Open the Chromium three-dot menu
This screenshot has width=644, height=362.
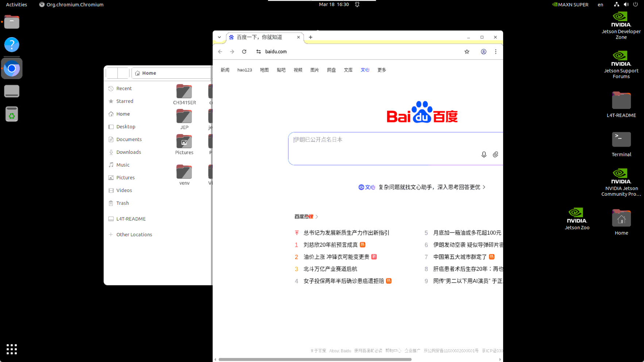click(x=495, y=52)
